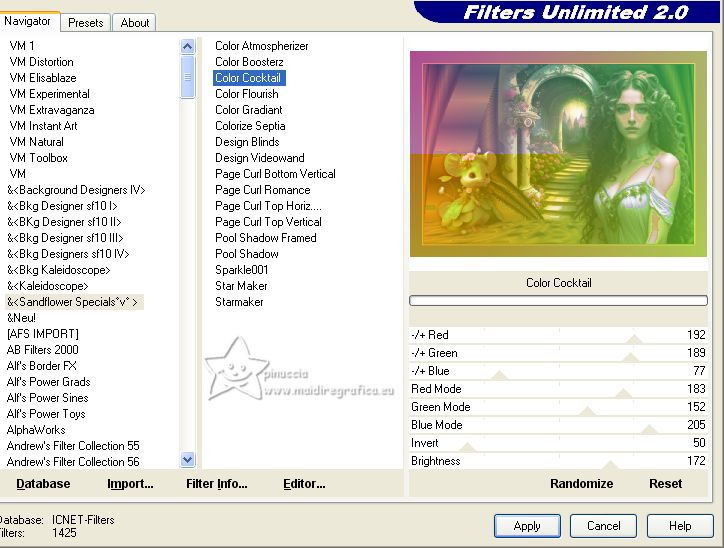
Task: Click the -/+ Red slider handle
Action: (x=634, y=339)
